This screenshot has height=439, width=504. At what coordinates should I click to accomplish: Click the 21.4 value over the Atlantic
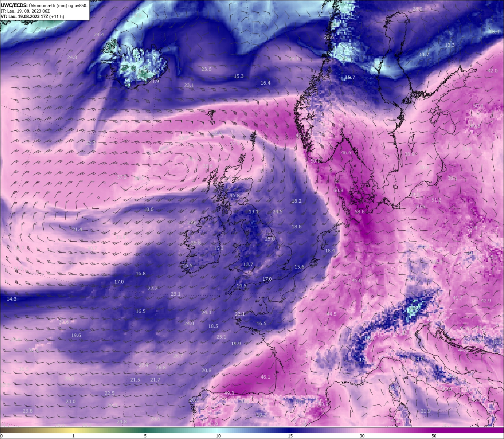[x=77, y=230]
